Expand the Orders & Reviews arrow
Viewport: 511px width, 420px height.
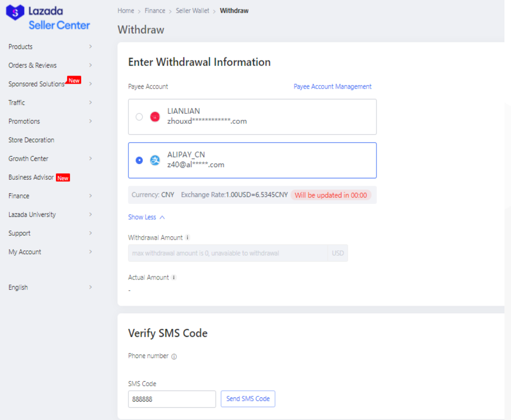(x=91, y=65)
